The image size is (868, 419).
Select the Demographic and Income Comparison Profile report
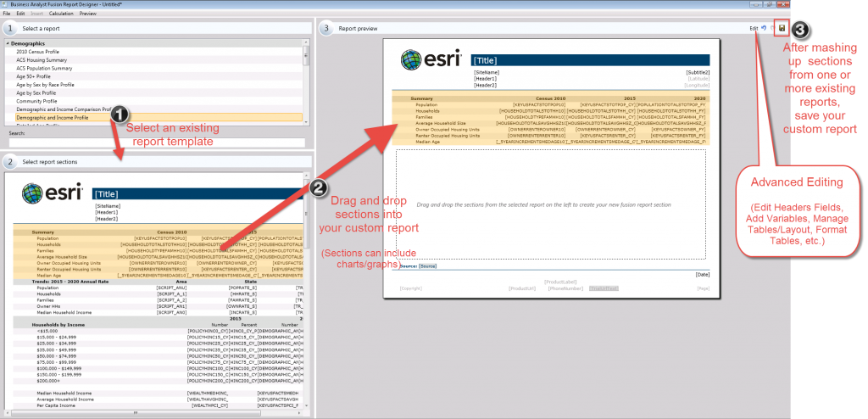click(154, 109)
